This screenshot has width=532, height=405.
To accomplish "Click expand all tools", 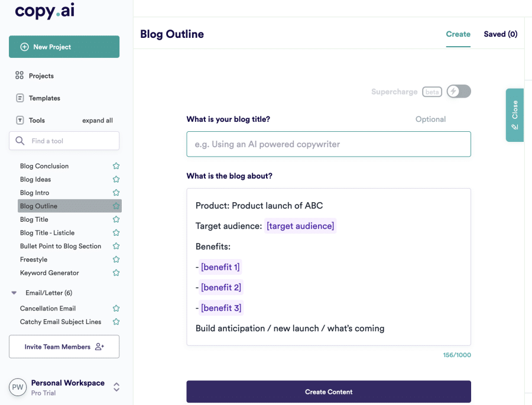I will (98, 121).
